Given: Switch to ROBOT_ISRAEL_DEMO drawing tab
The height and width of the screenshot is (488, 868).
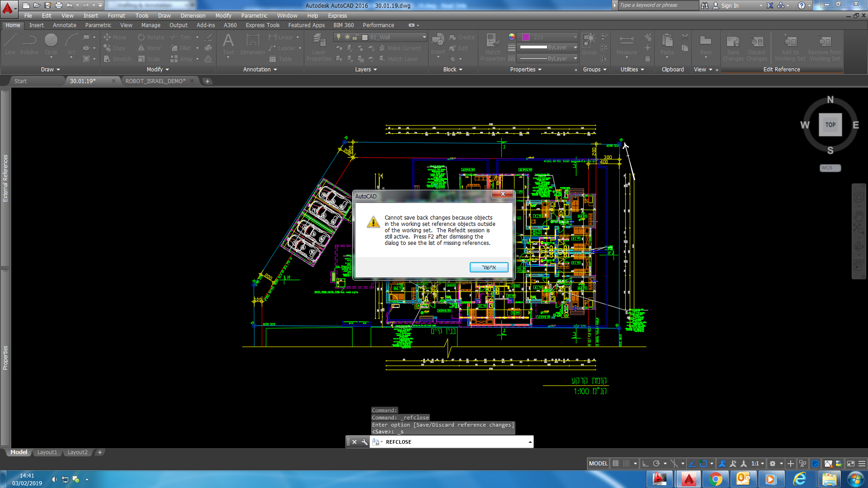Looking at the screenshot, I should click(x=155, y=81).
